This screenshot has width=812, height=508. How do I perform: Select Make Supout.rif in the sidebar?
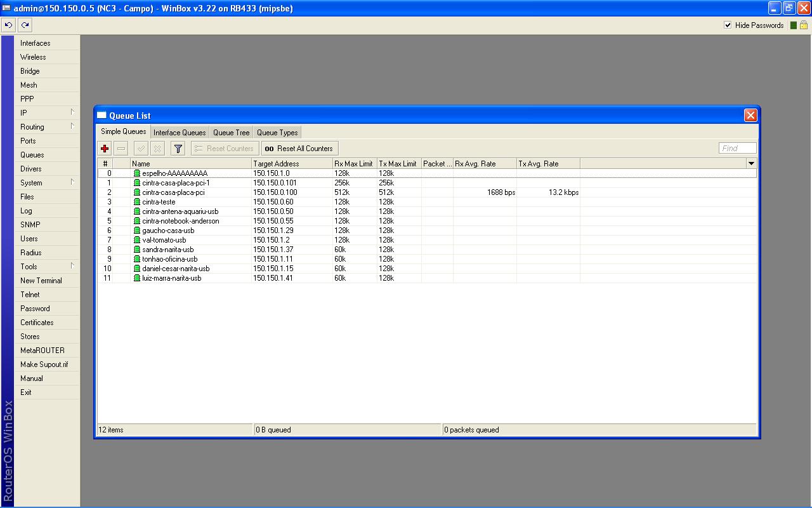(47, 364)
